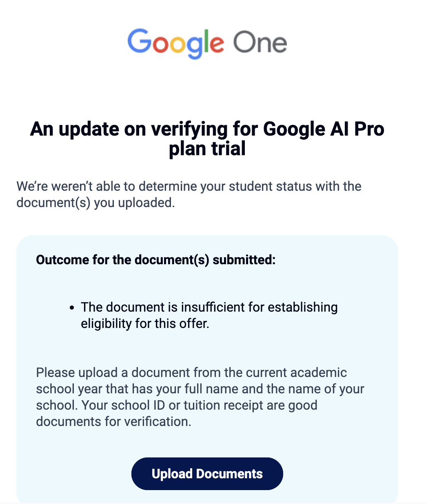Click the "documents for verification" line

113,421
